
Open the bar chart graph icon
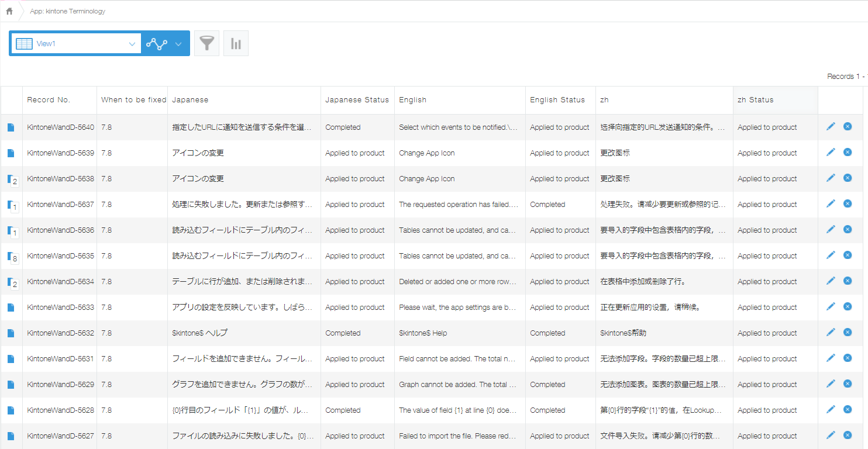point(236,43)
